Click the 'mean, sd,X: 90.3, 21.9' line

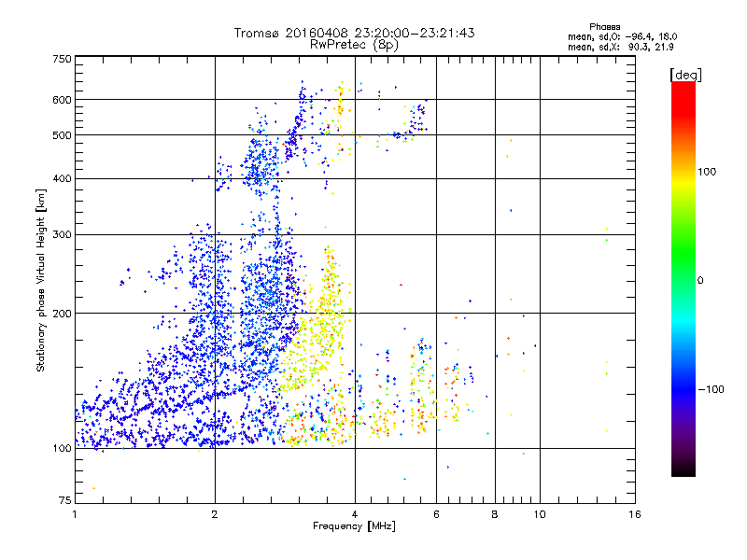click(x=620, y=47)
